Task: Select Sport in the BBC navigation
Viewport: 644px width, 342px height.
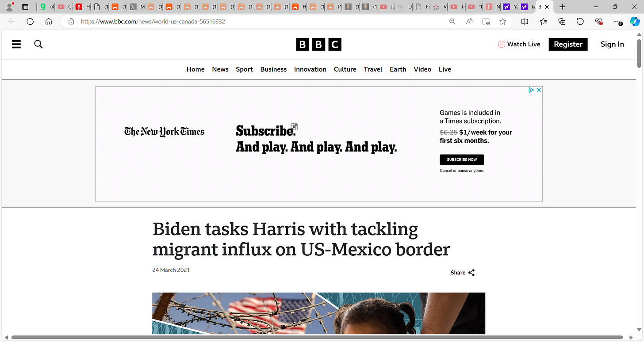Action: point(244,69)
